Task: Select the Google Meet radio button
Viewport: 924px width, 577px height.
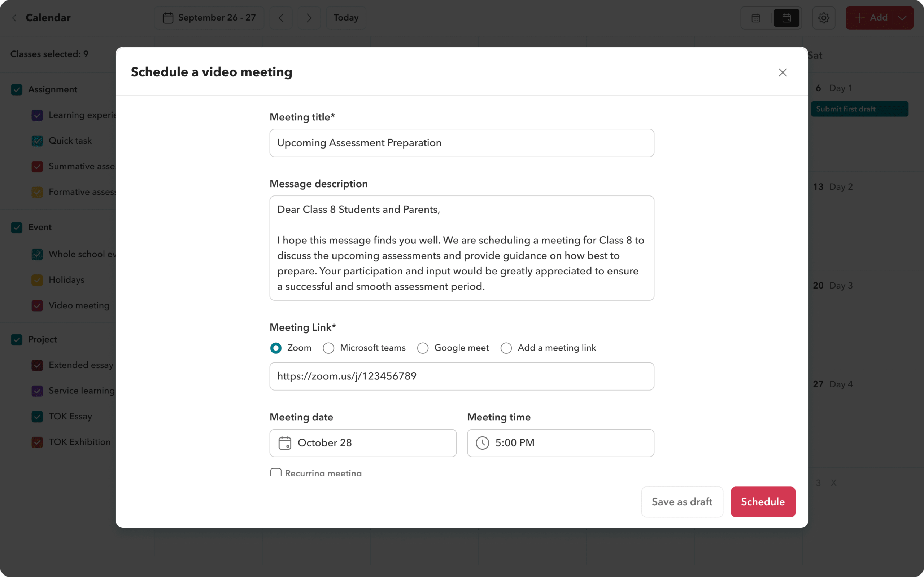Action: point(422,348)
